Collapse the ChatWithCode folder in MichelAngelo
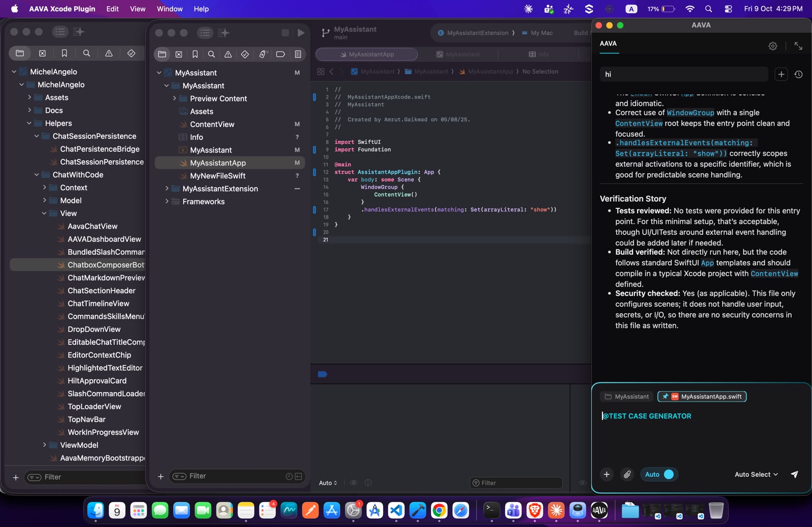 point(37,174)
